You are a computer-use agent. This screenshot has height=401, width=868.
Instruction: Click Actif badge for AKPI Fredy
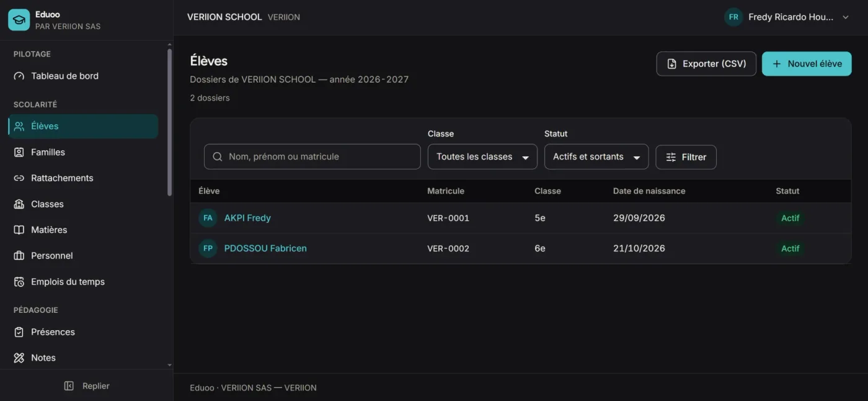(x=790, y=218)
